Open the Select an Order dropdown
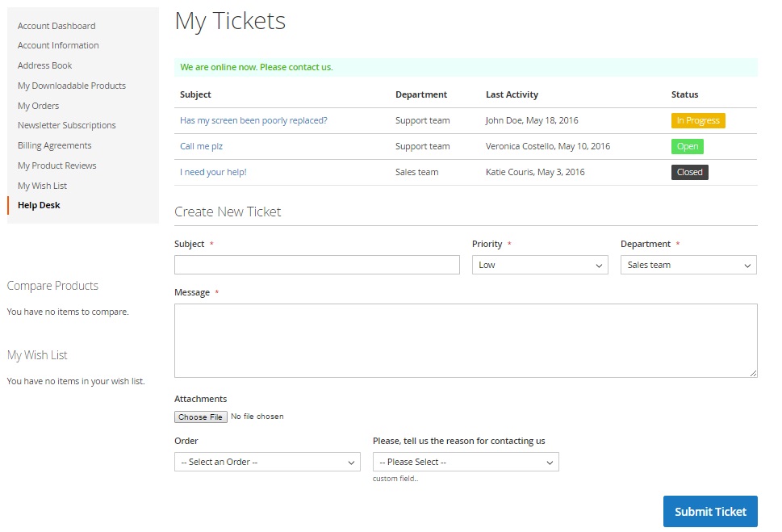 click(267, 462)
